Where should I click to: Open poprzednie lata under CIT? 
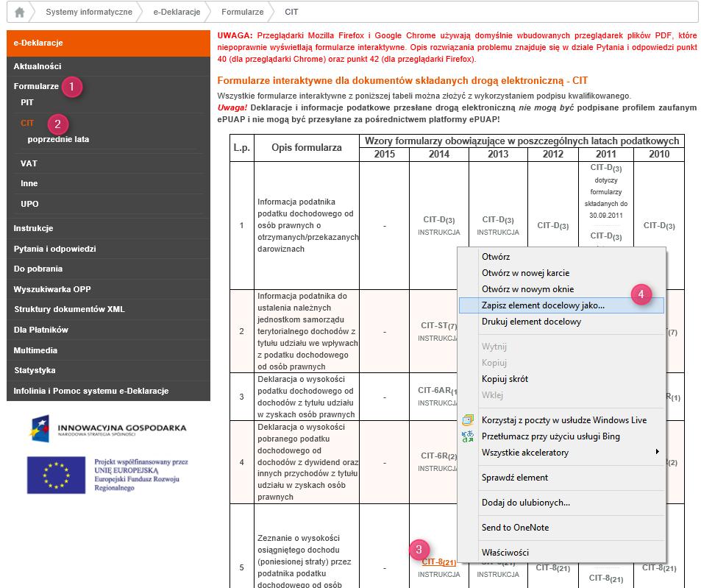[58, 140]
